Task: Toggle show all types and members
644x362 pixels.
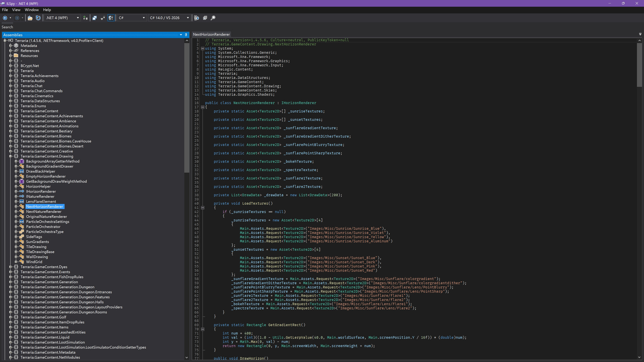Action: coord(111,18)
